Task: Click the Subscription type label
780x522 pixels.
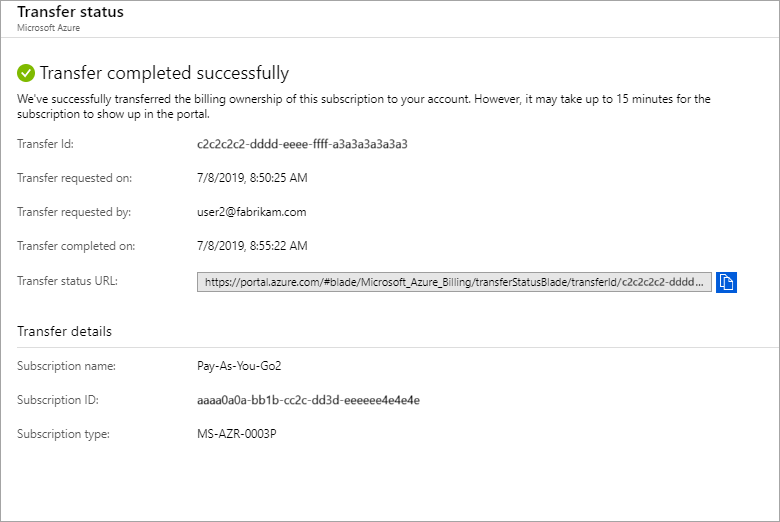Action: [63, 434]
